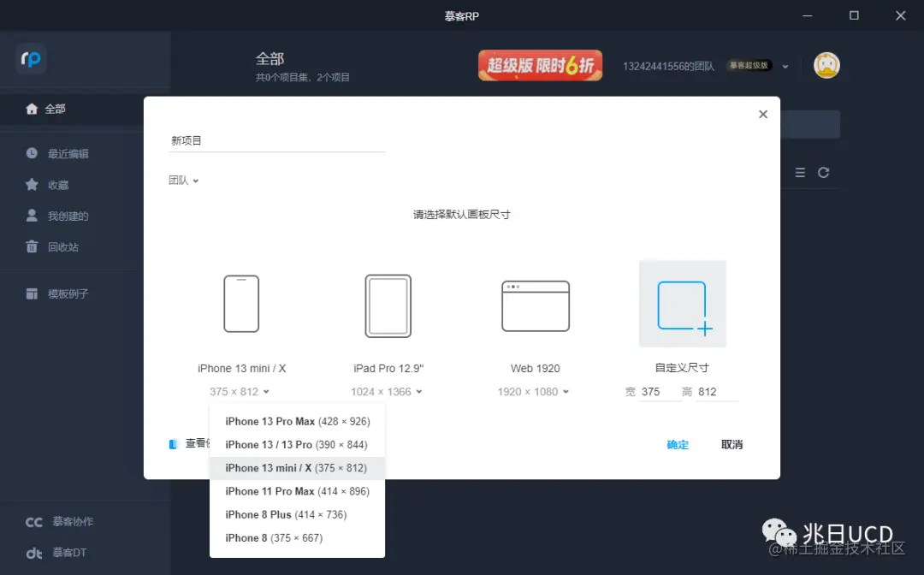Expand the 375 × 812 size dropdown

[240, 392]
